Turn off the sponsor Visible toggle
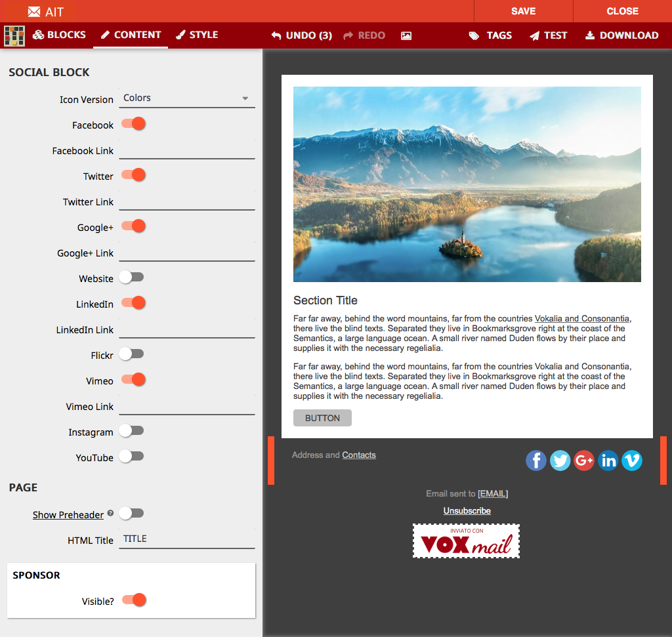672x637 pixels. coord(134,600)
